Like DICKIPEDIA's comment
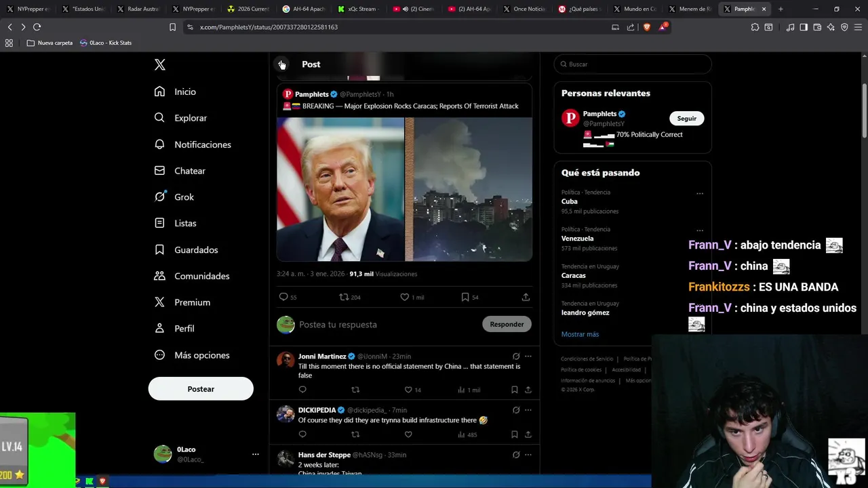The image size is (868, 488). [408, 434]
